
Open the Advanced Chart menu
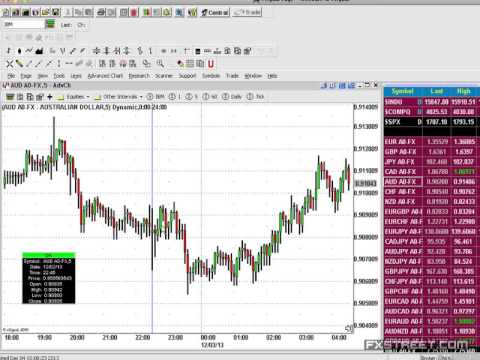point(105,76)
